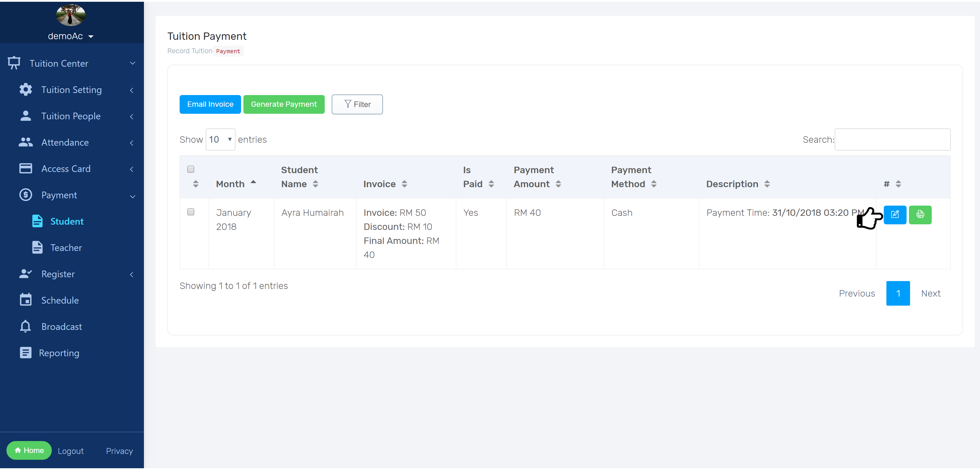Viewport: 980px width, 470px height.
Task: Click the green print invoice icon button
Action: [x=920, y=215]
